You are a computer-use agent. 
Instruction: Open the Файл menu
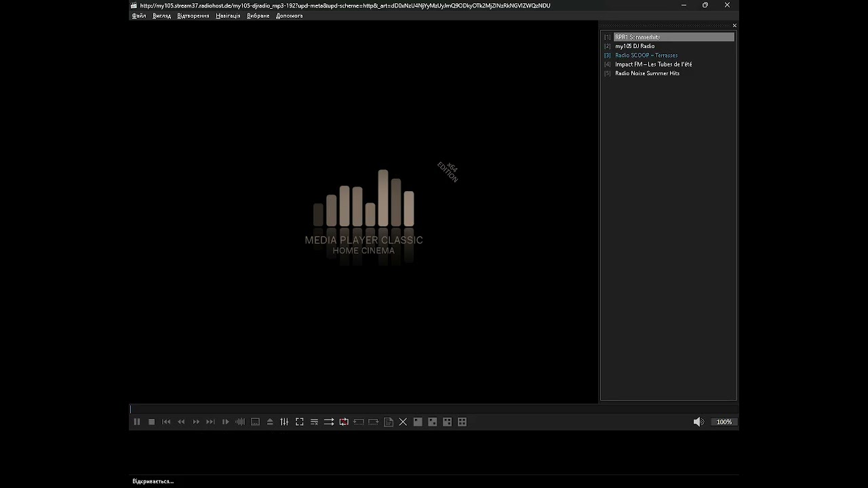coord(139,16)
